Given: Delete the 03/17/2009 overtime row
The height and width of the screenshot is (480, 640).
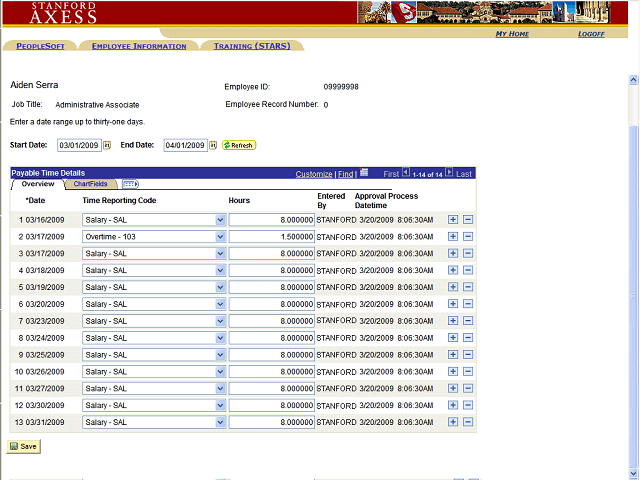Looking at the screenshot, I should [x=468, y=237].
